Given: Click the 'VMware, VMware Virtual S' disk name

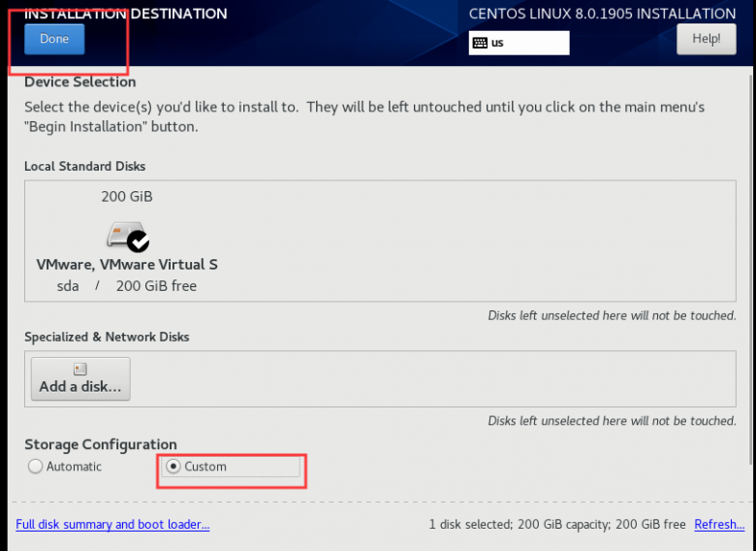Looking at the screenshot, I should click(x=127, y=265).
